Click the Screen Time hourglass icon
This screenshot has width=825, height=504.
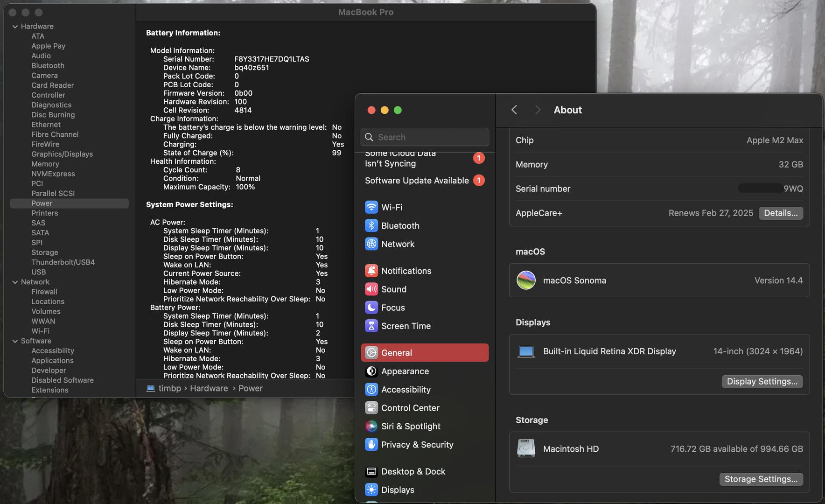point(371,326)
